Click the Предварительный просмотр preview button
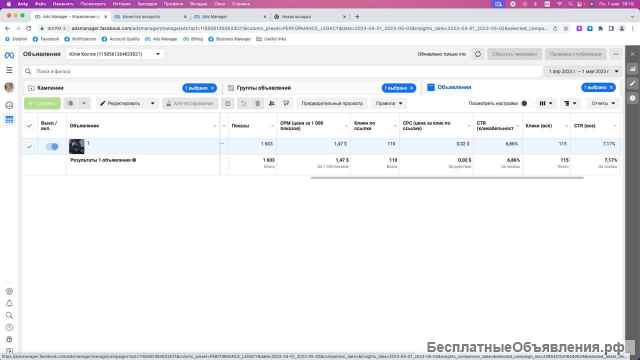The height and width of the screenshot is (360, 640). (332, 103)
